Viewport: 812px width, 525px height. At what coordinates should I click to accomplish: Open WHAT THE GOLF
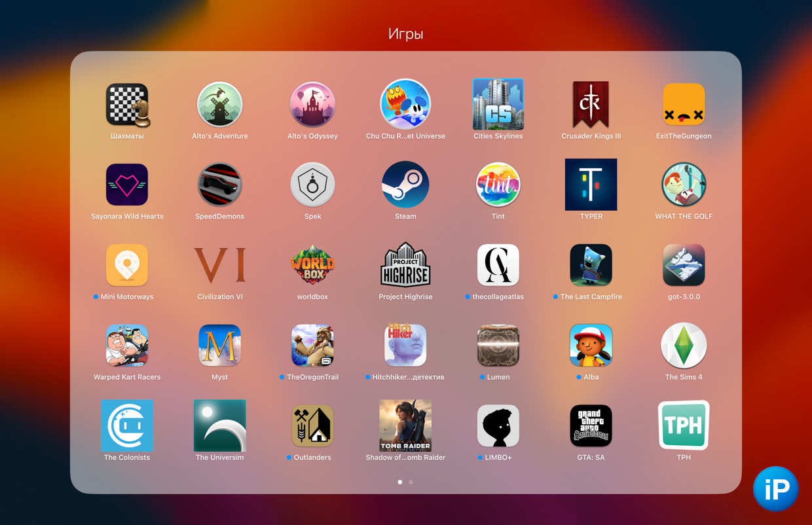coord(684,185)
